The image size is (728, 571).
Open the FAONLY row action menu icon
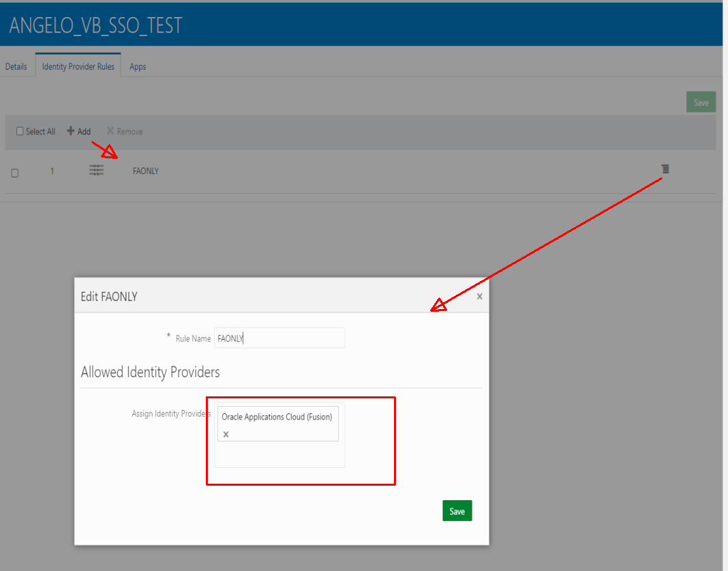point(665,169)
